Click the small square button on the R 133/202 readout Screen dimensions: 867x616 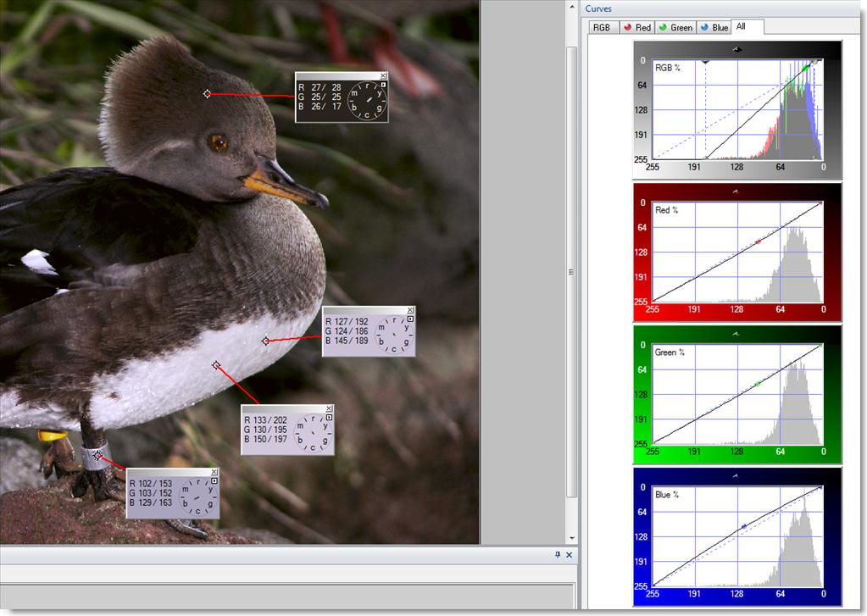point(329,418)
